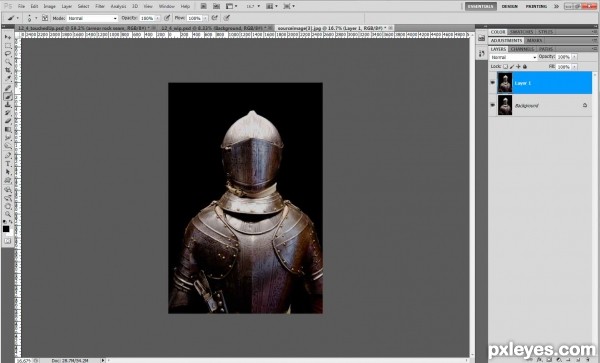Click the Essentials workspace button
600x363 pixels.
pyautogui.click(x=481, y=7)
